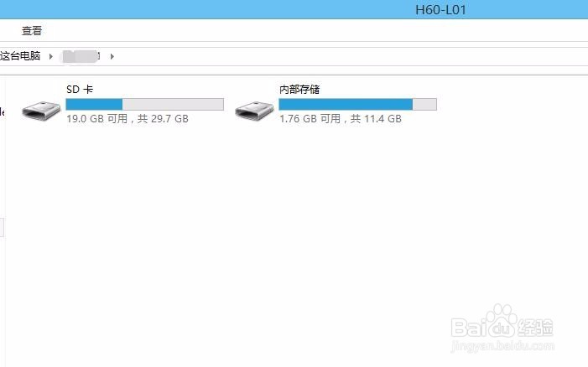Click the H60-L01 window title
The height and width of the screenshot is (367, 588).
point(440,10)
